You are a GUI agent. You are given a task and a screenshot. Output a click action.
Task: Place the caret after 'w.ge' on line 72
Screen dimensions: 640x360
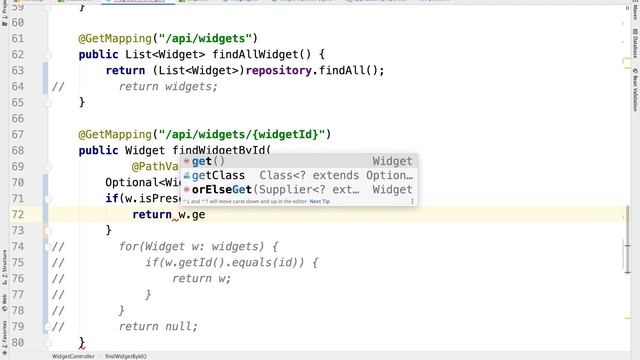click(x=206, y=215)
